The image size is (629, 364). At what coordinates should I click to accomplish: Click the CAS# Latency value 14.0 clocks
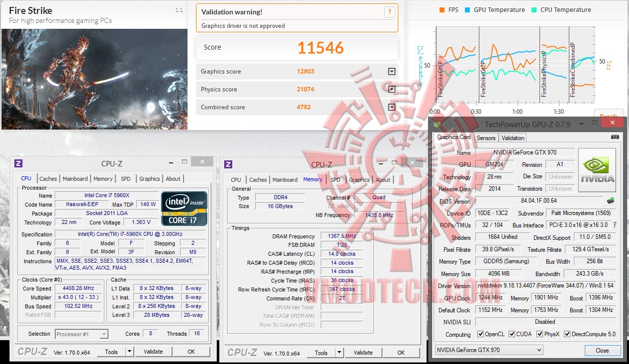pos(342,254)
